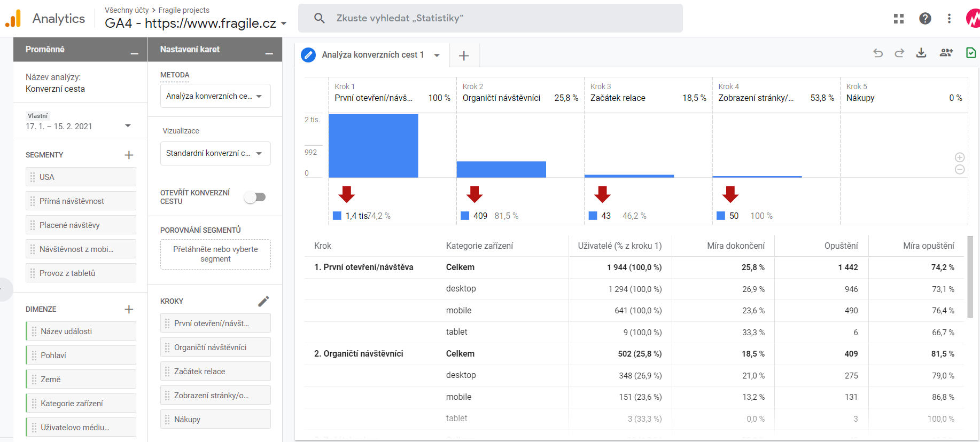This screenshot has width=980, height=442.
Task: Click the blue legend swatch next to 409
Action: point(465,216)
